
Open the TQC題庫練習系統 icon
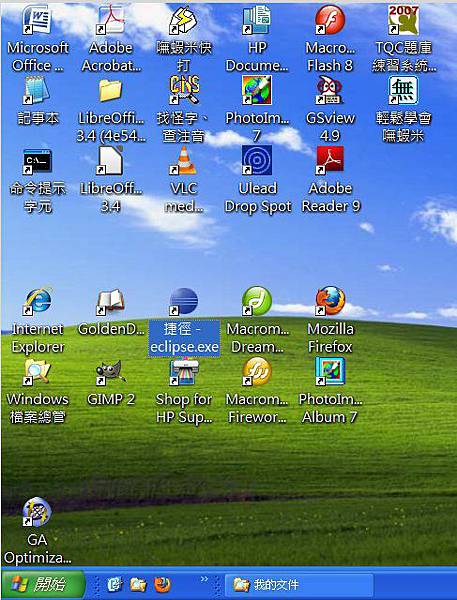click(403, 20)
